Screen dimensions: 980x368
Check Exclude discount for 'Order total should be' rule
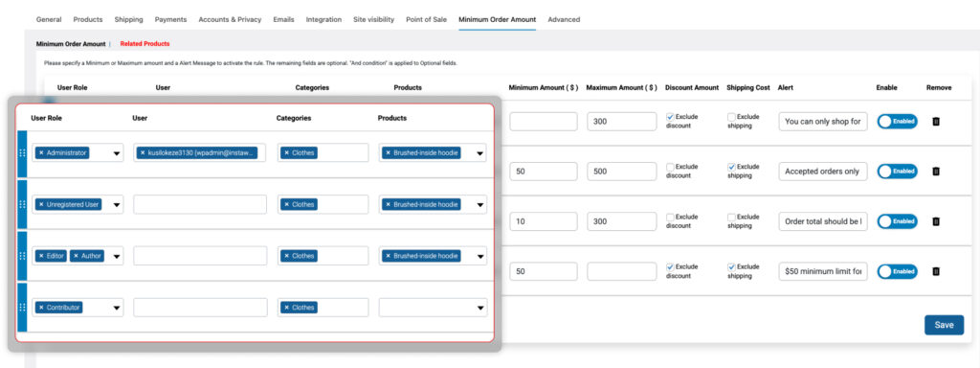pos(670,218)
